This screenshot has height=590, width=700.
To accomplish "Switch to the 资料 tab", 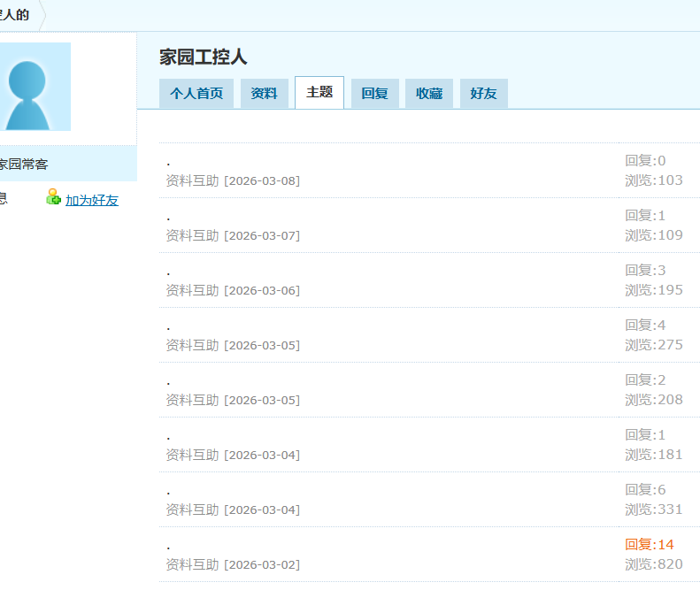I will pyautogui.click(x=264, y=94).
